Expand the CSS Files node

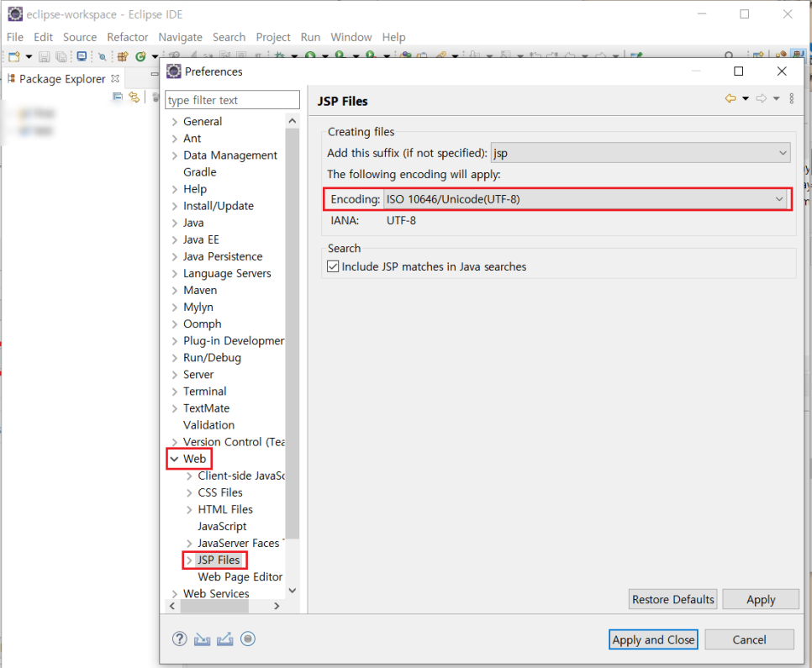pyautogui.click(x=189, y=493)
